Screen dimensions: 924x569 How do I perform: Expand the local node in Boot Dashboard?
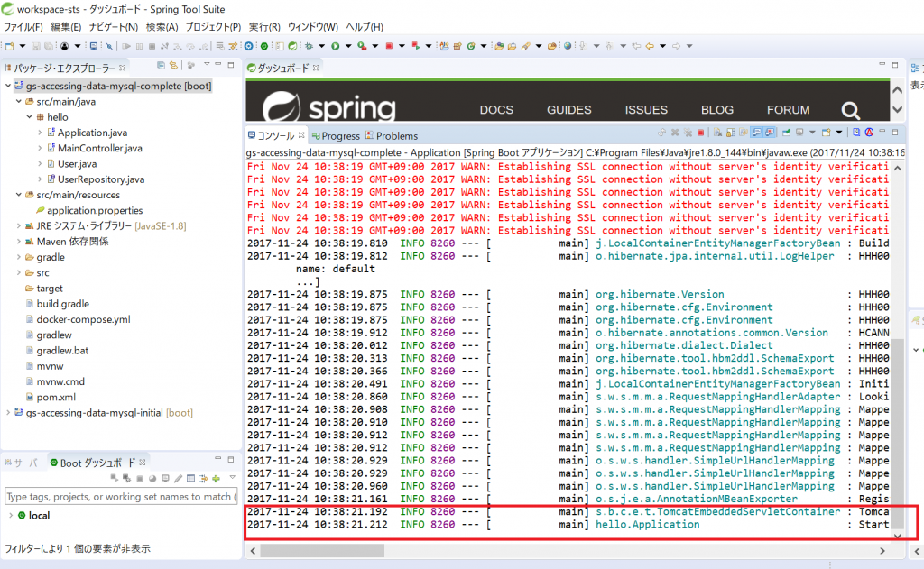[x=11, y=516]
